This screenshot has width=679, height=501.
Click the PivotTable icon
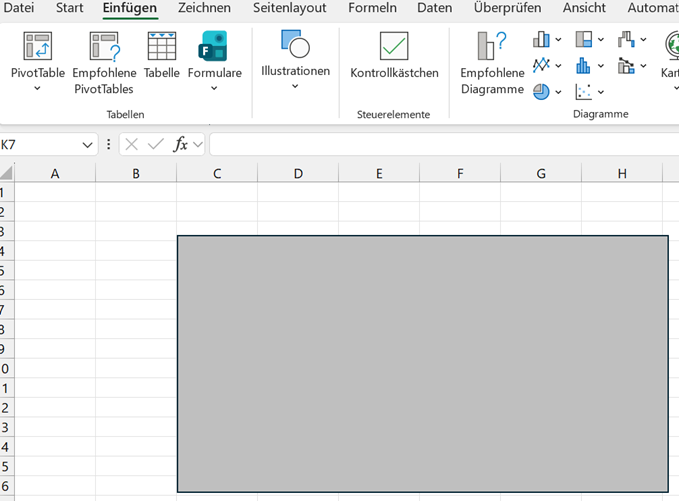click(37, 47)
